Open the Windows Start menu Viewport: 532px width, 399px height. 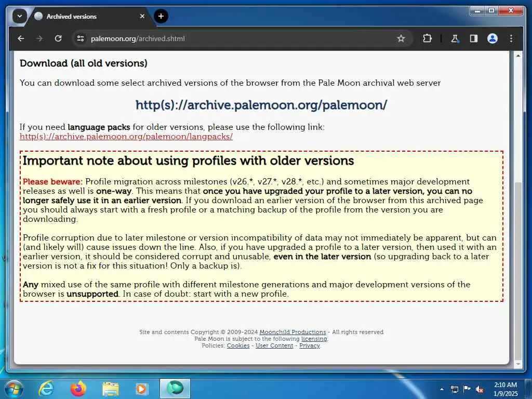(14, 389)
